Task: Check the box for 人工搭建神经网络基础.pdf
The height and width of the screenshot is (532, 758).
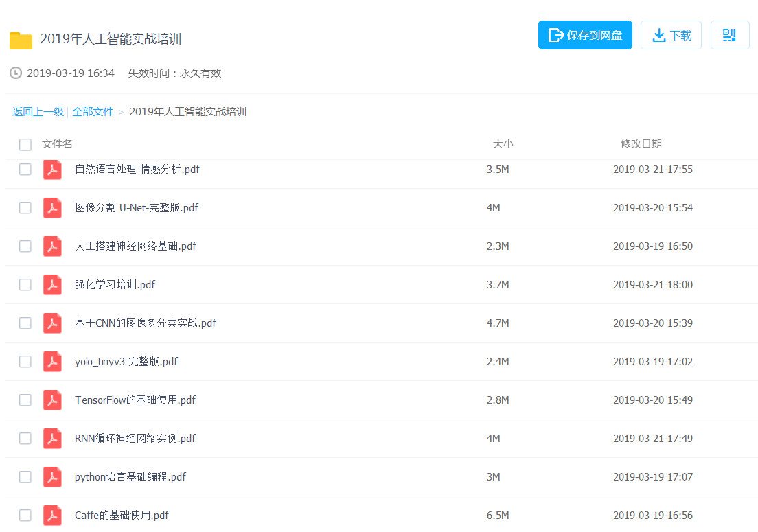Action: 25,246
